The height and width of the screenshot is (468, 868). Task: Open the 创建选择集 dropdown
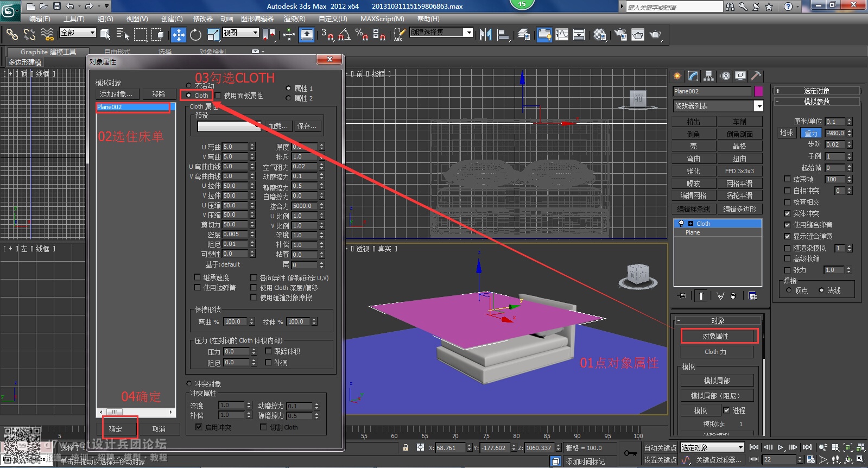[441, 33]
